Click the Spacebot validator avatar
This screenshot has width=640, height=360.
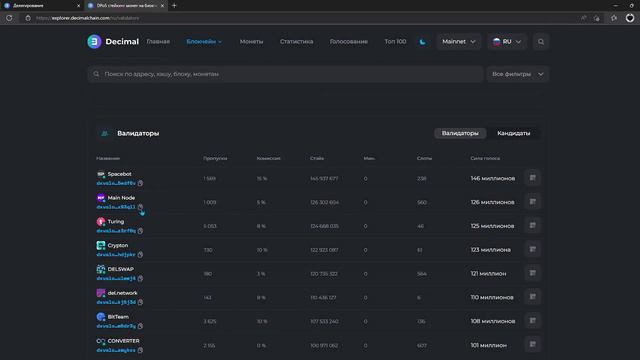[x=101, y=174]
